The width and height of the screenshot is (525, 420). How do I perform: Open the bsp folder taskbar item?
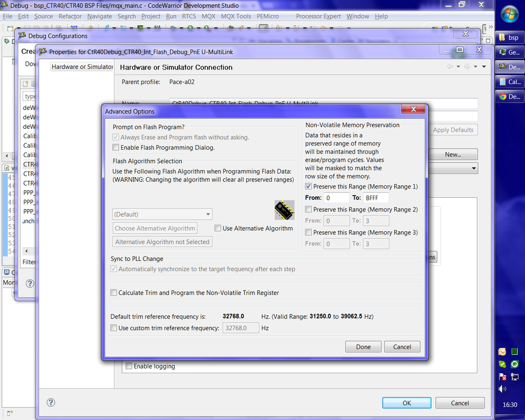[x=510, y=37]
